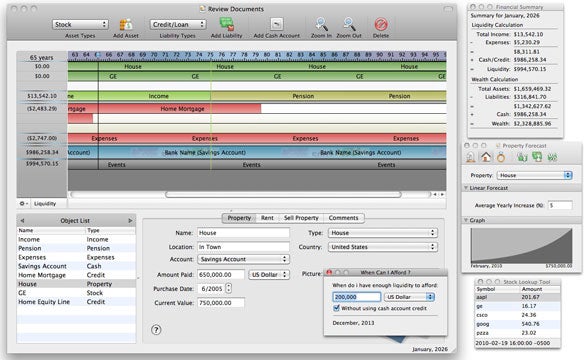The height and width of the screenshot is (360, 586).
Task: Click the Name column header in Object List
Action: (x=51, y=230)
